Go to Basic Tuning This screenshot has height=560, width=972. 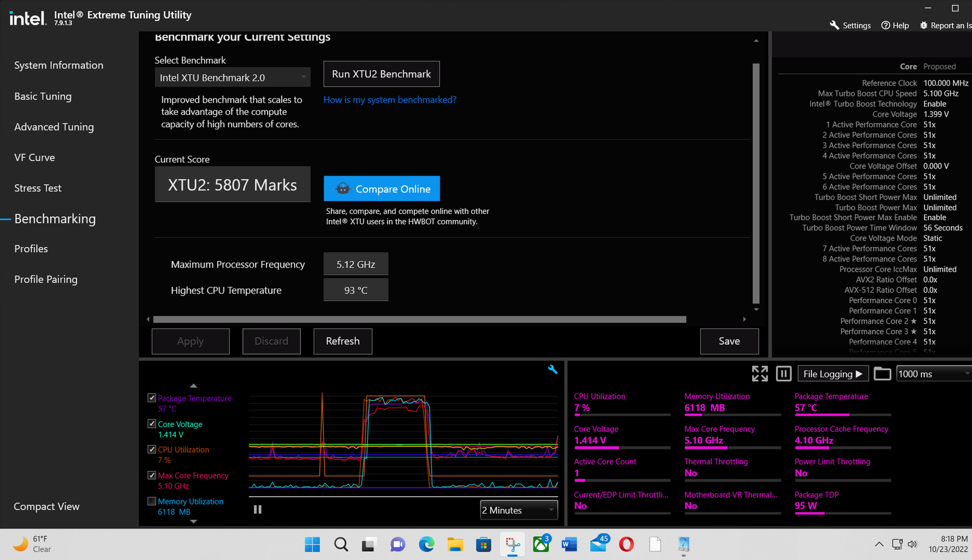pos(43,96)
